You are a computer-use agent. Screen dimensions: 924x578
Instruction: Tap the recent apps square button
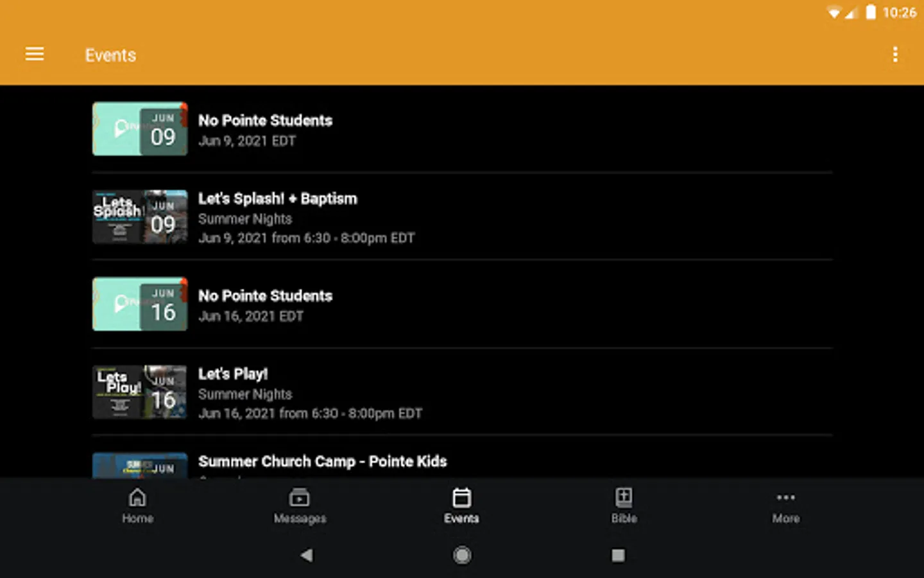[x=618, y=556]
